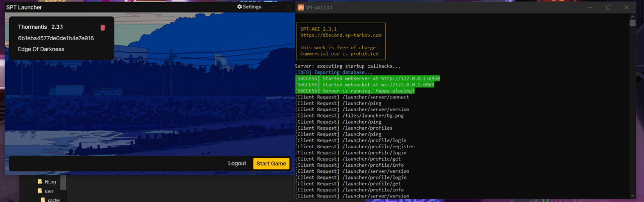The width and height of the screenshot is (644, 202).
Task: Select the cache folder in file tree
Action: pos(50,199)
